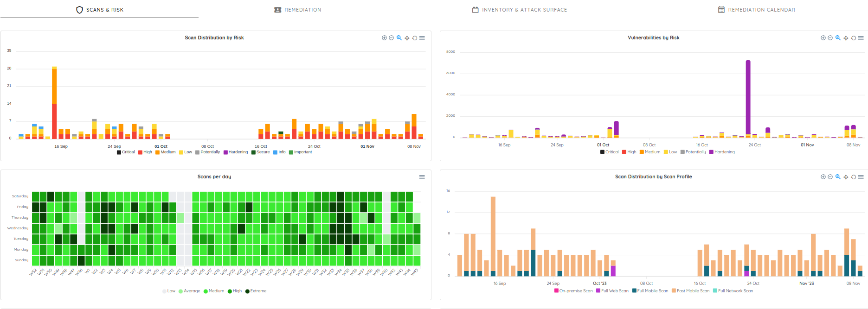Activate selection zoom on Scan Profile chart
Viewport: 868px width, 309px height.
pos(838,177)
